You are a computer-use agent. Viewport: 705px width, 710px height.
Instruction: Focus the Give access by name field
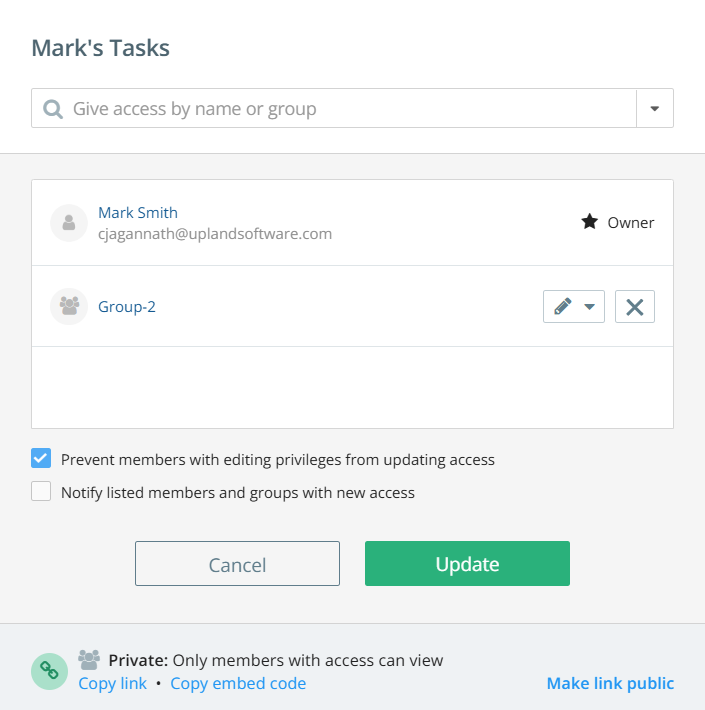pyautogui.click(x=334, y=108)
